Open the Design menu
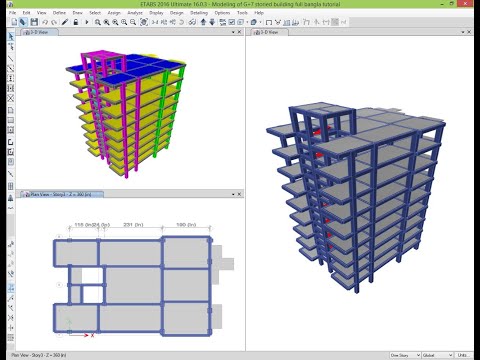This screenshot has height=360, width=480. [x=177, y=13]
